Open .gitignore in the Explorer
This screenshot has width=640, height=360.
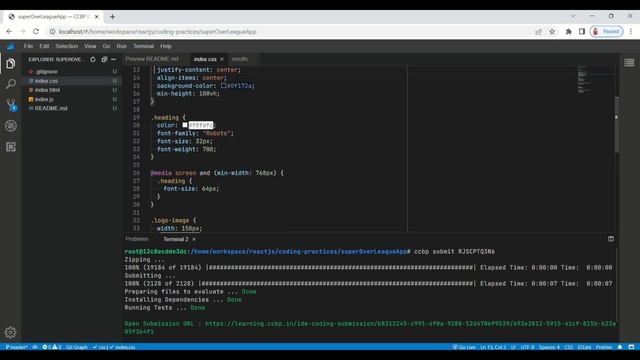[x=71, y=71]
